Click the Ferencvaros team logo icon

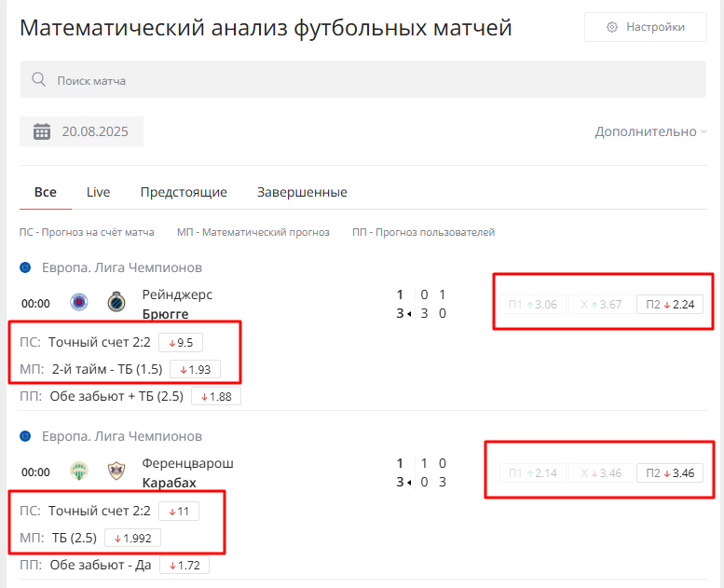(x=79, y=472)
